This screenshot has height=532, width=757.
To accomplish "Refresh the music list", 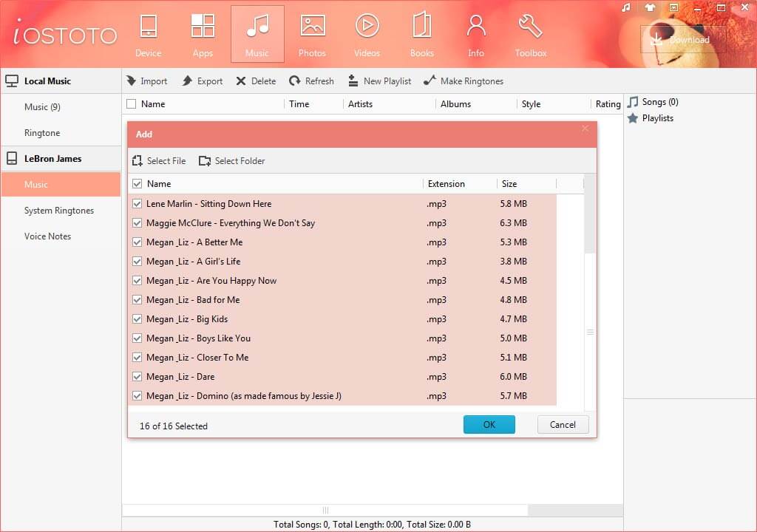I will (311, 81).
